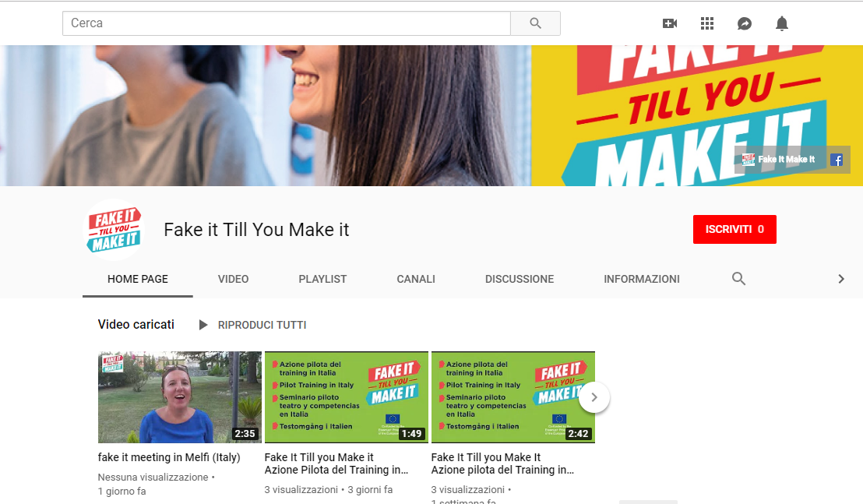Select the DISCUSSIONE tab
Screen dimensions: 863x504
(519, 278)
